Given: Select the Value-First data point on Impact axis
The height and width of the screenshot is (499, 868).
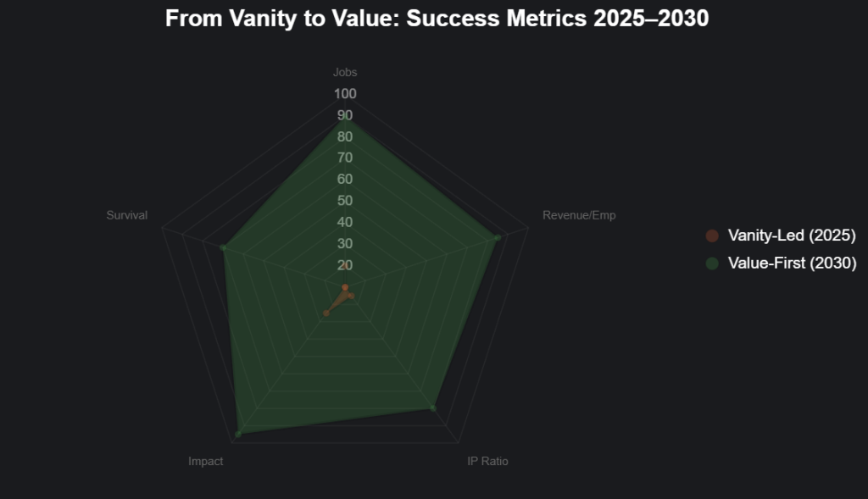Looking at the screenshot, I should coord(238,434).
